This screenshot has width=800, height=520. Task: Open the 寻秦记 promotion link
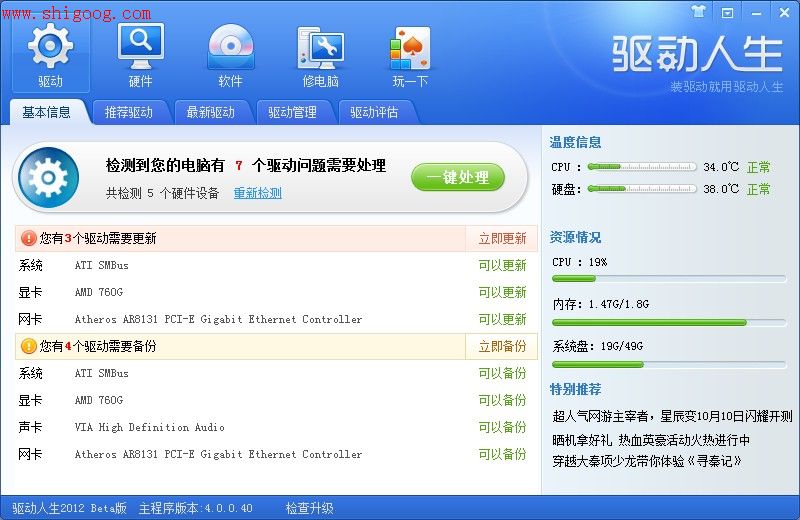647,461
